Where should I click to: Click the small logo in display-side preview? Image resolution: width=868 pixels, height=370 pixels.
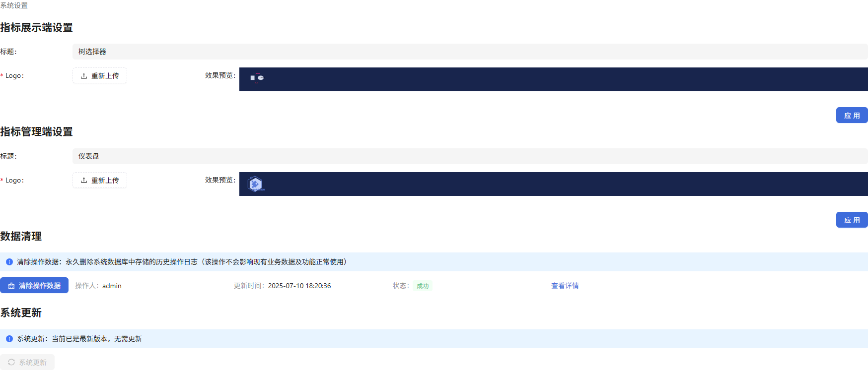pyautogui.click(x=257, y=78)
